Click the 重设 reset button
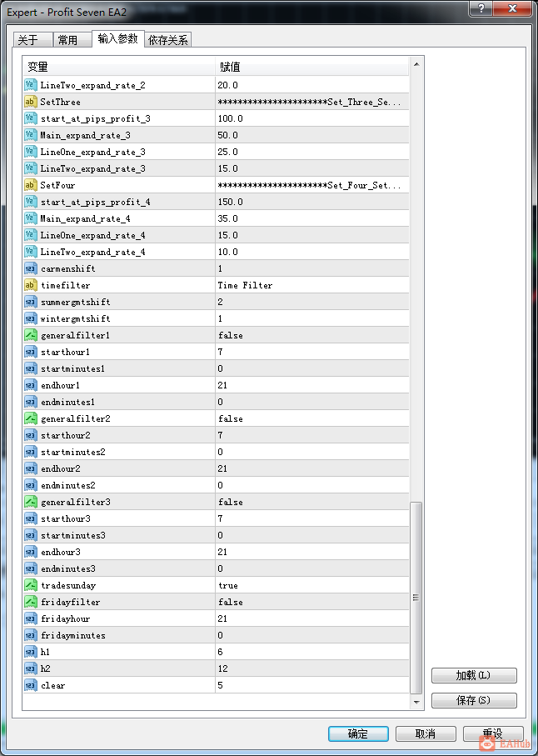538x756 pixels. 493,733
